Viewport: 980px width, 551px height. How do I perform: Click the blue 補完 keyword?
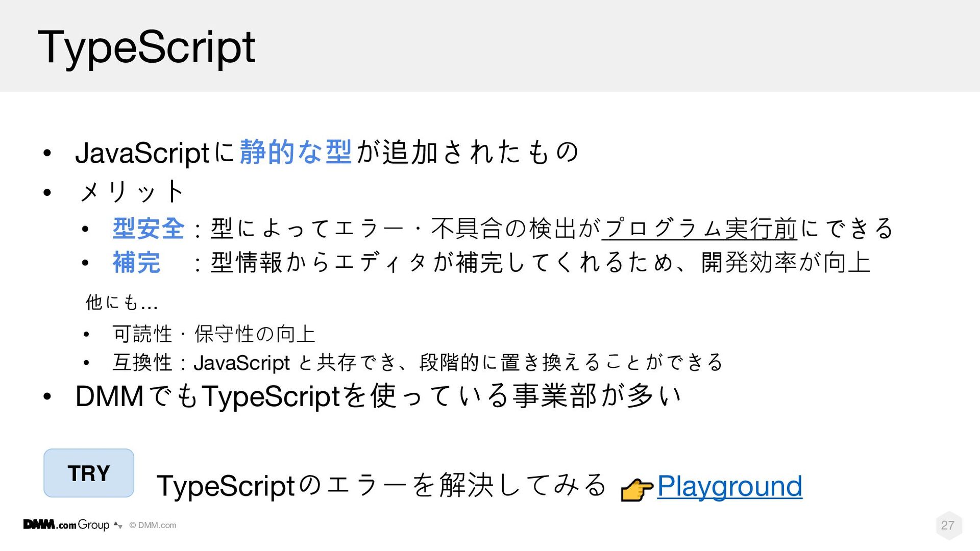tap(136, 263)
